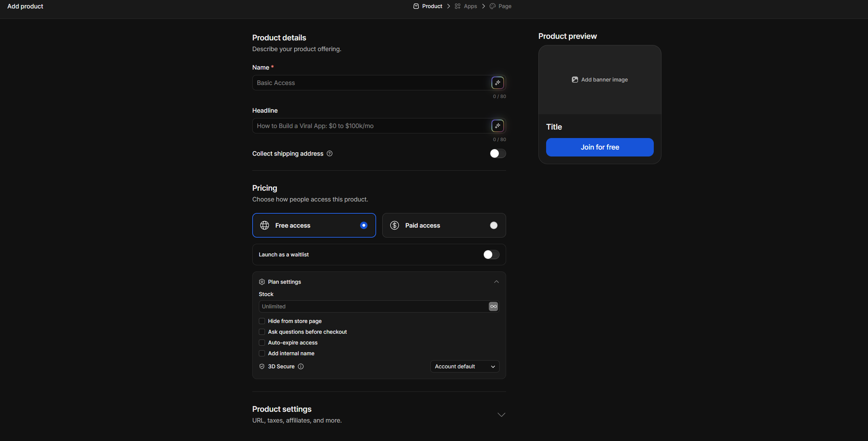The height and width of the screenshot is (441, 868).
Task: Select the Paid access radio button
Action: [494, 225]
